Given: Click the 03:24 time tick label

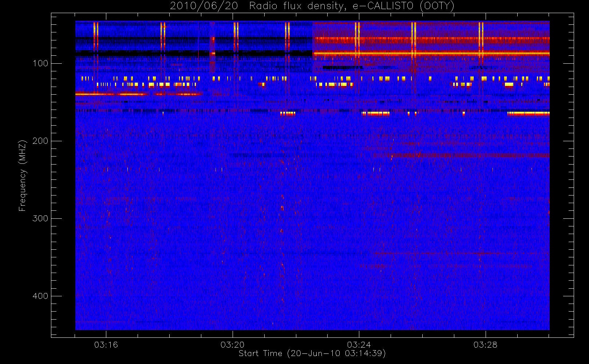Looking at the screenshot, I should (x=359, y=345).
